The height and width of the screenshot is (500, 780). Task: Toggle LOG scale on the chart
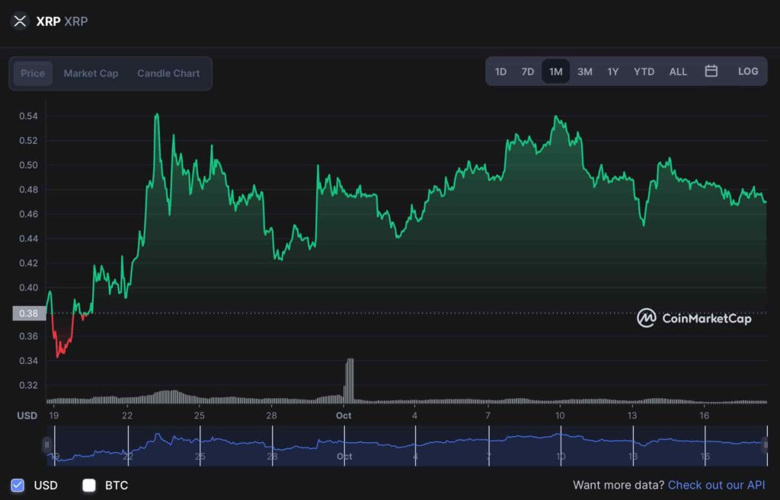(748, 71)
